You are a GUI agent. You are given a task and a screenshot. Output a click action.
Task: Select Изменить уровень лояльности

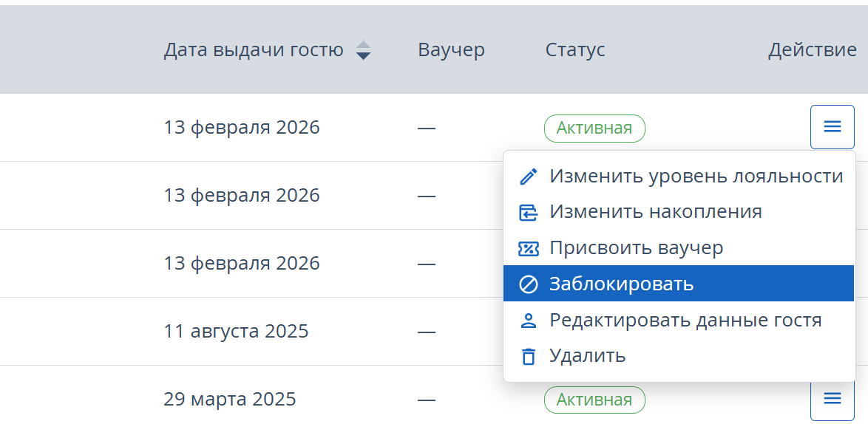click(x=696, y=177)
